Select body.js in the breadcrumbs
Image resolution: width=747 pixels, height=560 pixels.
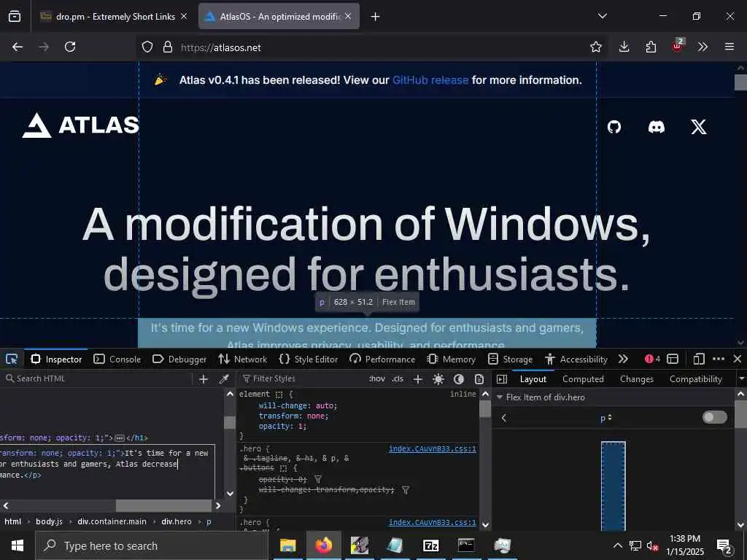pyautogui.click(x=49, y=521)
